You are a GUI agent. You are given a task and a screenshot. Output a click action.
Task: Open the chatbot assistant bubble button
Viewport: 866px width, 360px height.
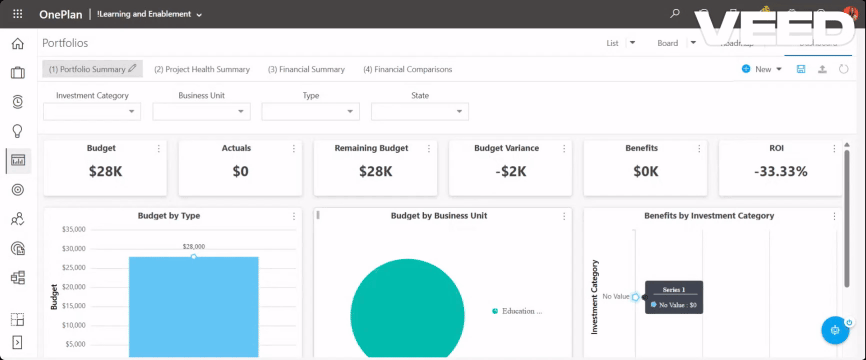click(835, 330)
